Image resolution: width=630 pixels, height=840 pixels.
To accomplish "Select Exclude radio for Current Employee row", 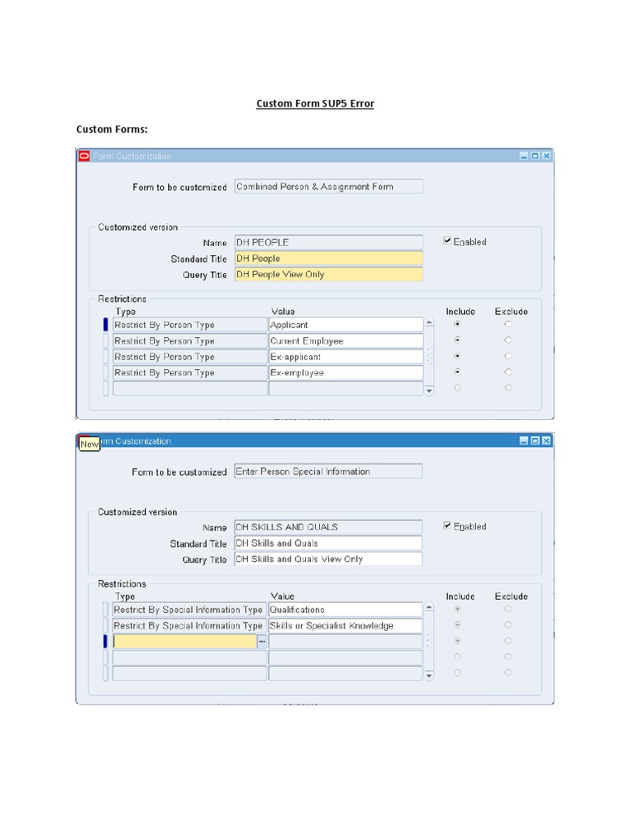I will pos(508,340).
